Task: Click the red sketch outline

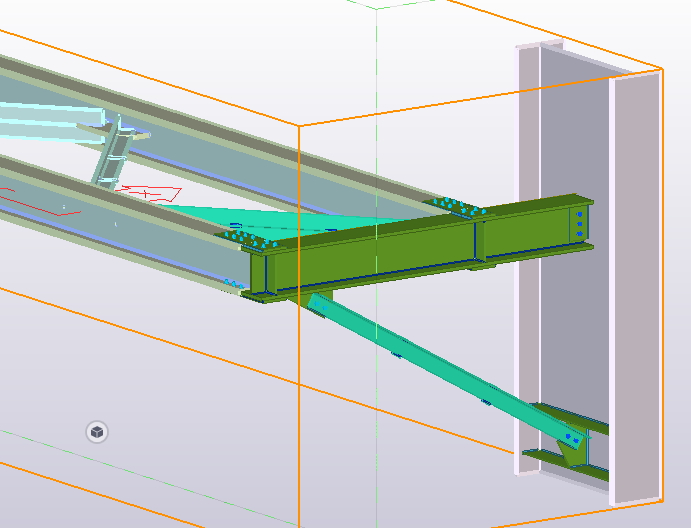Action: point(150,192)
